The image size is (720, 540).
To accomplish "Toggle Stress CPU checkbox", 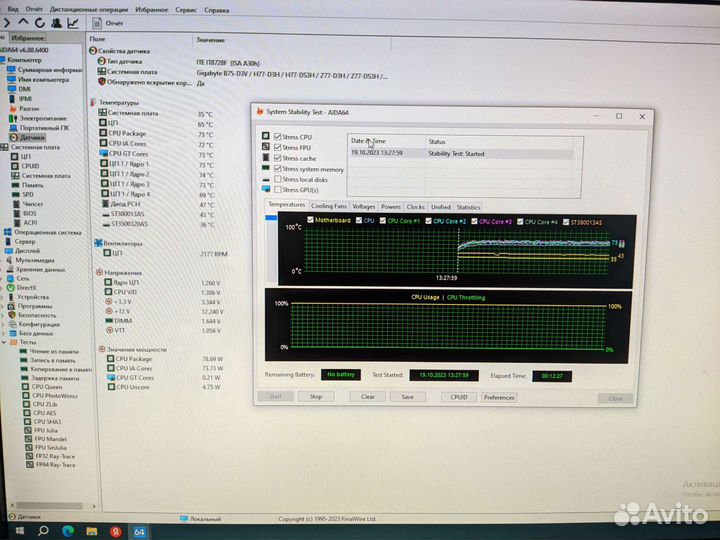I will click(x=277, y=136).
